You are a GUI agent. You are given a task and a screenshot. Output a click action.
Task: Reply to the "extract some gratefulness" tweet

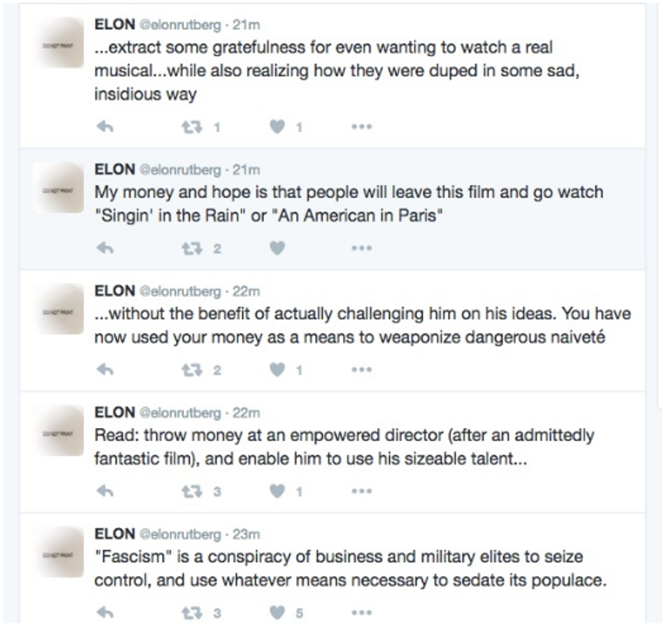coord(105,127)
